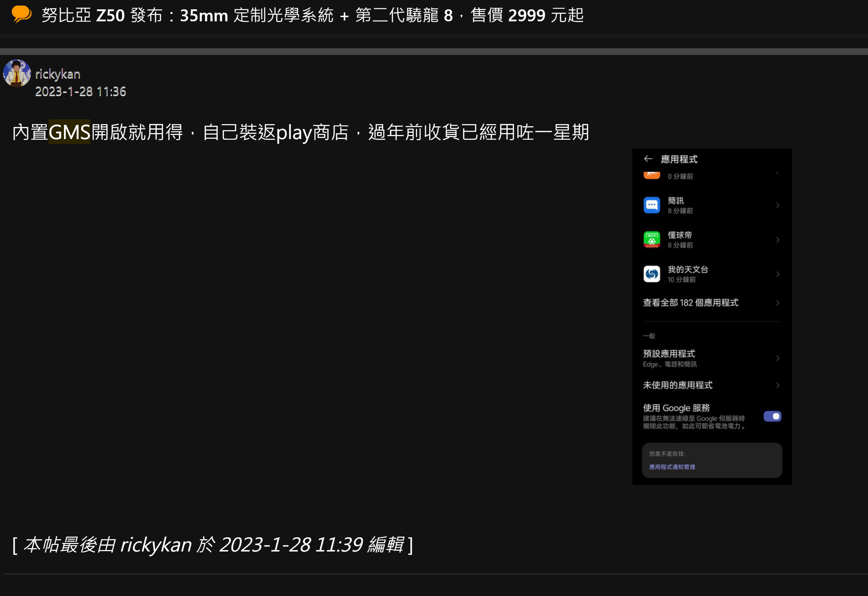The image size is (868, 596).
Task: Open 查看全部 182 個應用程式 chevron
Action: click(777, 303)
